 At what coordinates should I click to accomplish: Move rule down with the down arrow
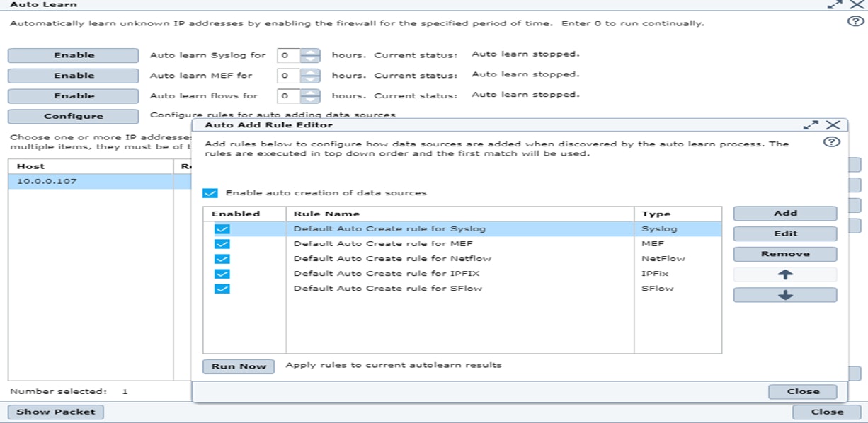784,295
